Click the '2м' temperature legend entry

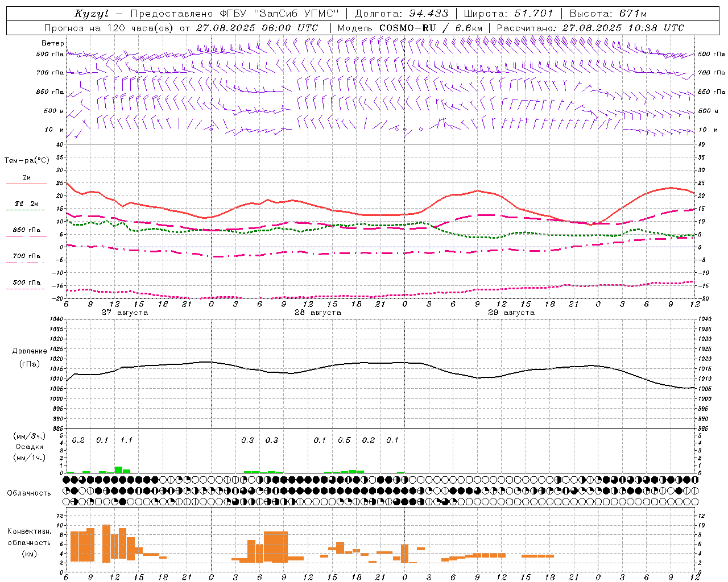point(27,177)
